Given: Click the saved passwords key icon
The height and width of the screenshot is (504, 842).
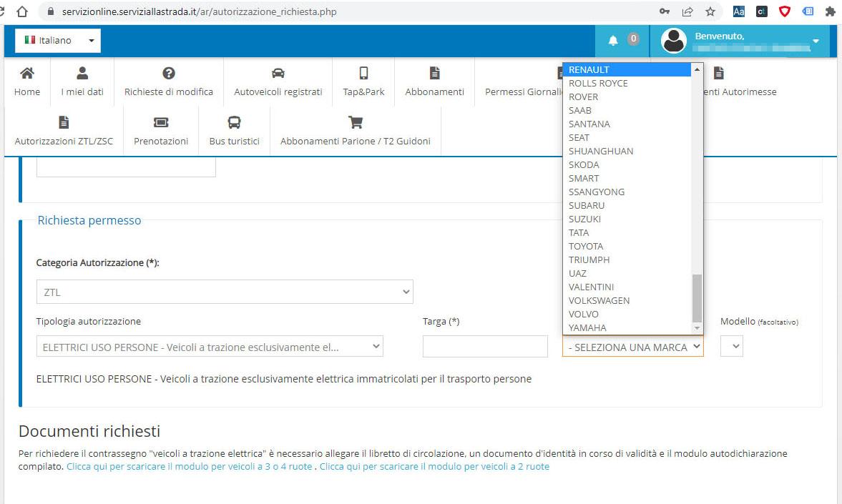Looking at the screenshot, I should (x=665, y=11).
